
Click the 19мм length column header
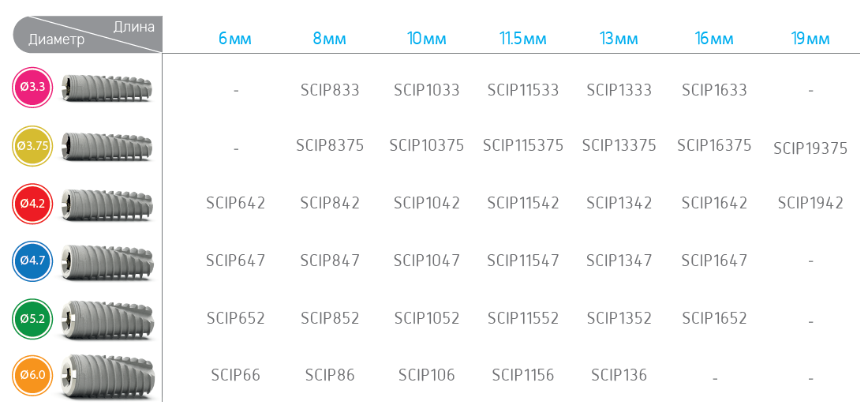coord(810,39)
